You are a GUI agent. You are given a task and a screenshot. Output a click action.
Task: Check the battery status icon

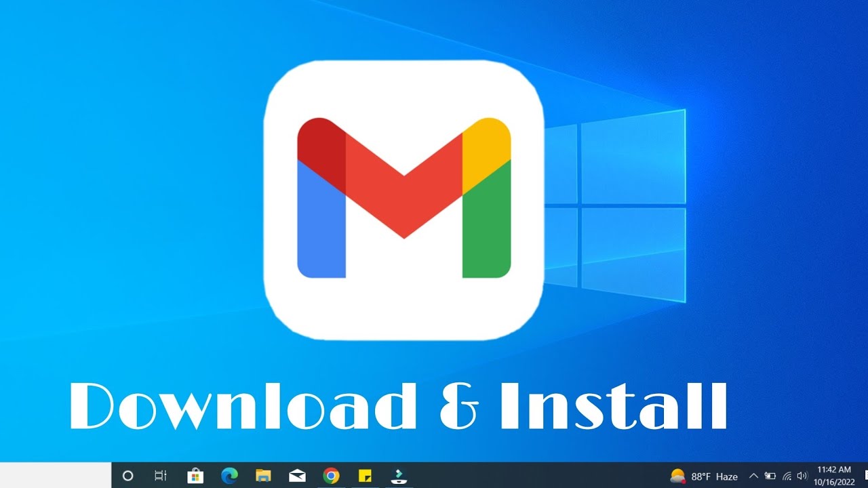[x=770, y=476]
